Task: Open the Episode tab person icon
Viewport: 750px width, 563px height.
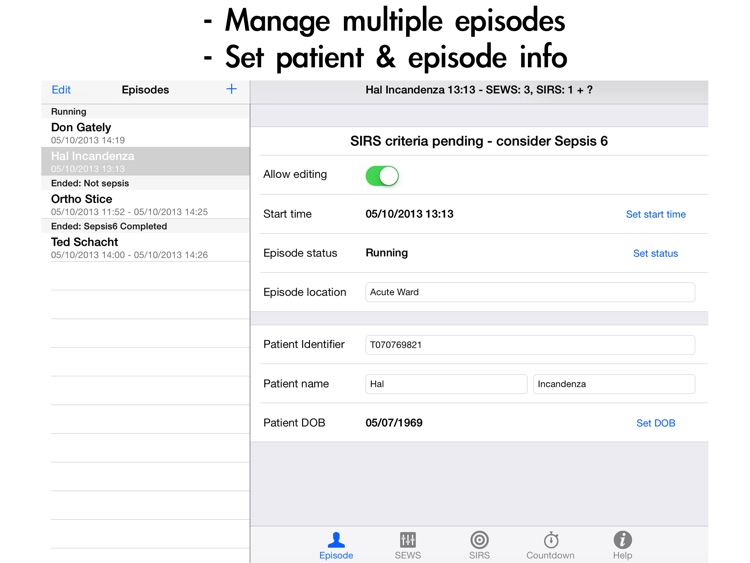Action: tap(336, 545)
